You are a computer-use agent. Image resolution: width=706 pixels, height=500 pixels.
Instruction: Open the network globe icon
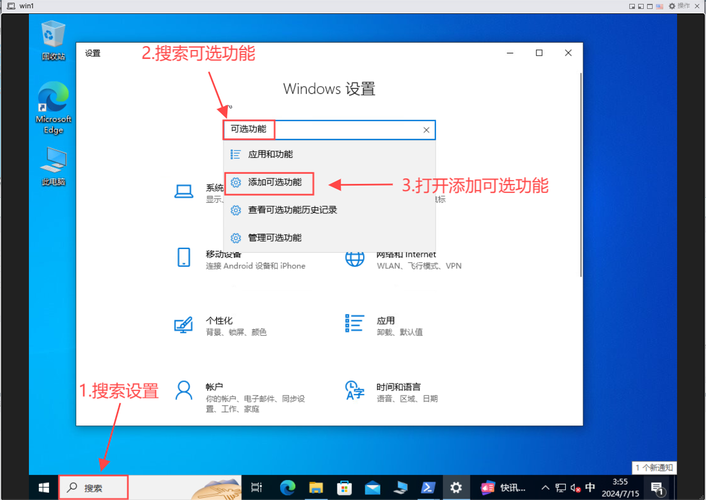click(354, 258)
